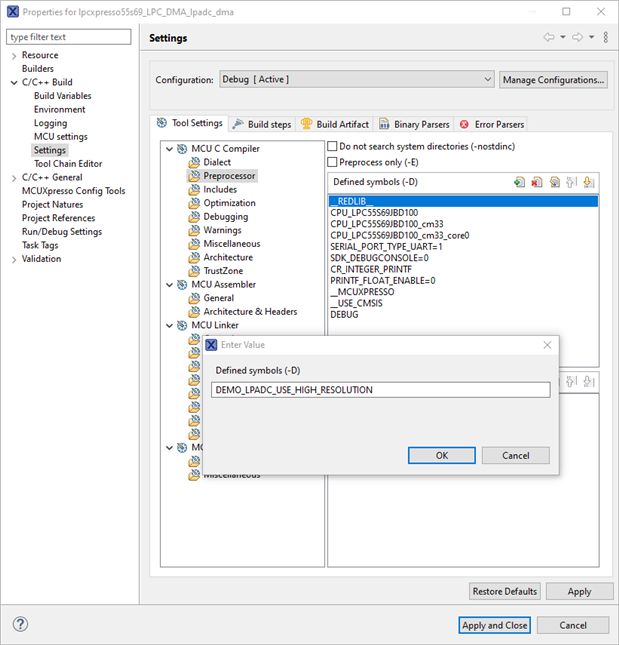This screenshot has height=645, width=619.
Task: Click the Apply button
Action: (579, 591)
